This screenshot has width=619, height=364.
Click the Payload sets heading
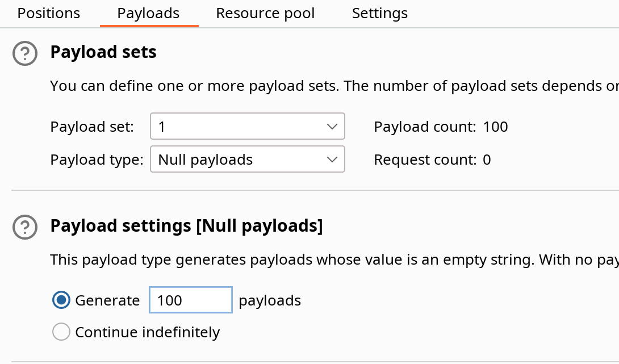(x=103, y=52)
